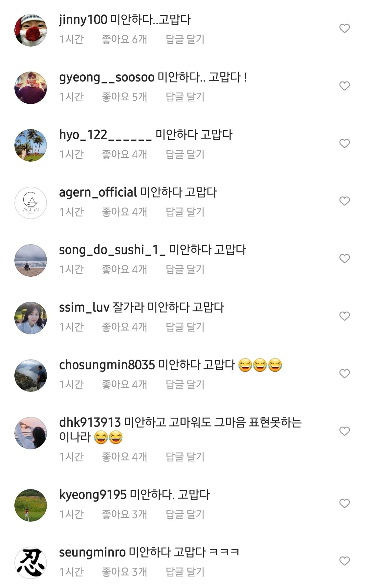This screenshot has width=370, height=588.
Task: Open hyo_122______'s palm tree avatar
Action: (x=31, y=145)
